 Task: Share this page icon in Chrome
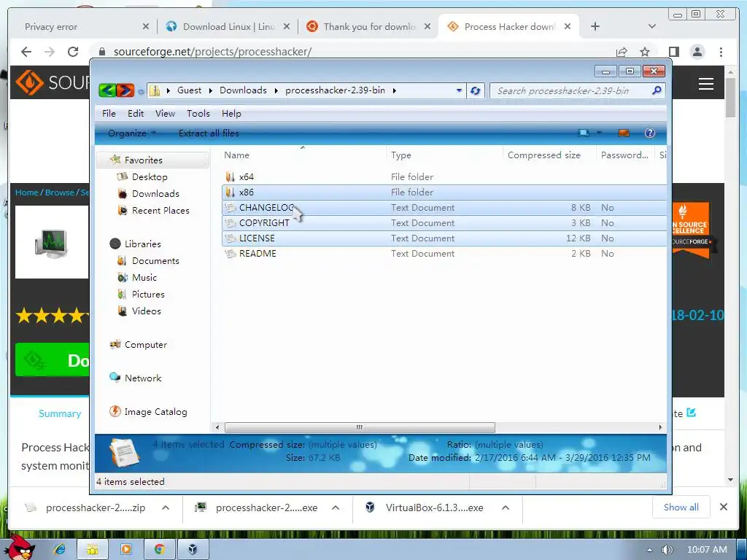(622, 52)
